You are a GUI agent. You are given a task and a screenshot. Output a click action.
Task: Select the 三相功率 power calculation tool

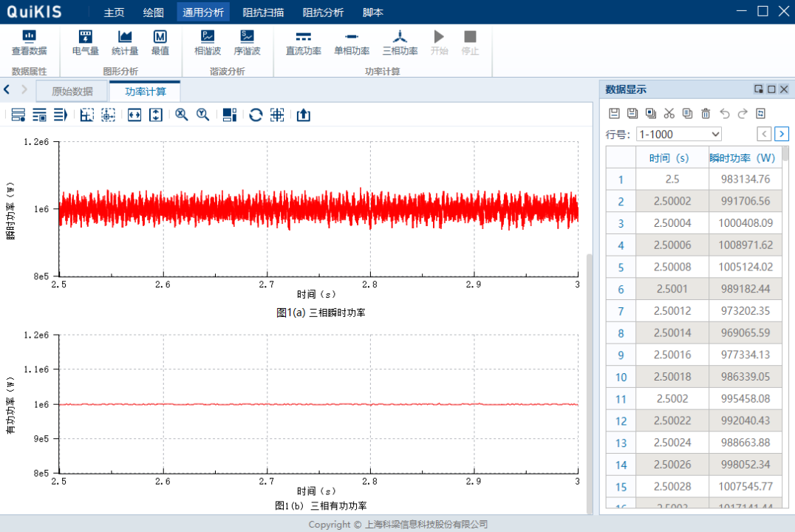tap(399, 41)
